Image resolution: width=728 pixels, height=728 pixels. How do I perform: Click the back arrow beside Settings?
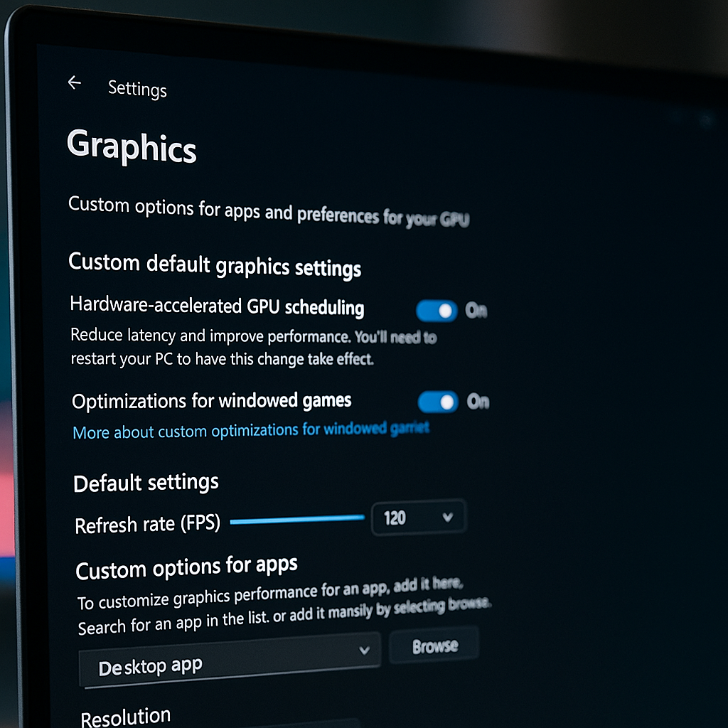(74, 82)
